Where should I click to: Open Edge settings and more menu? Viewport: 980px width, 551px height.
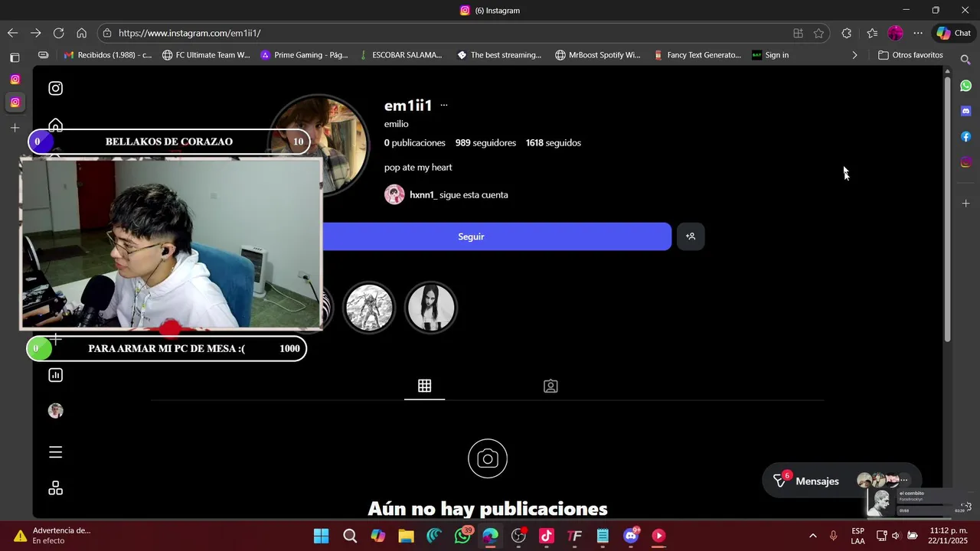click(918, 33)
